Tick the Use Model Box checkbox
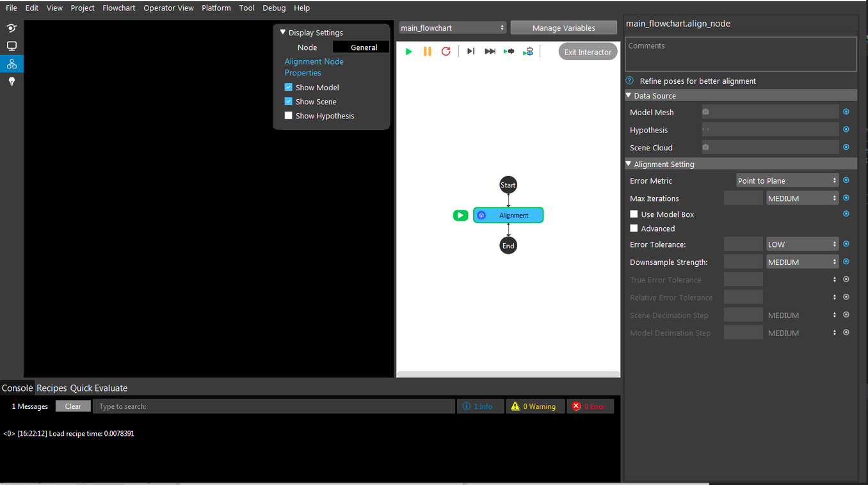The height and width of the screenshot is (485, 868). 634,214
